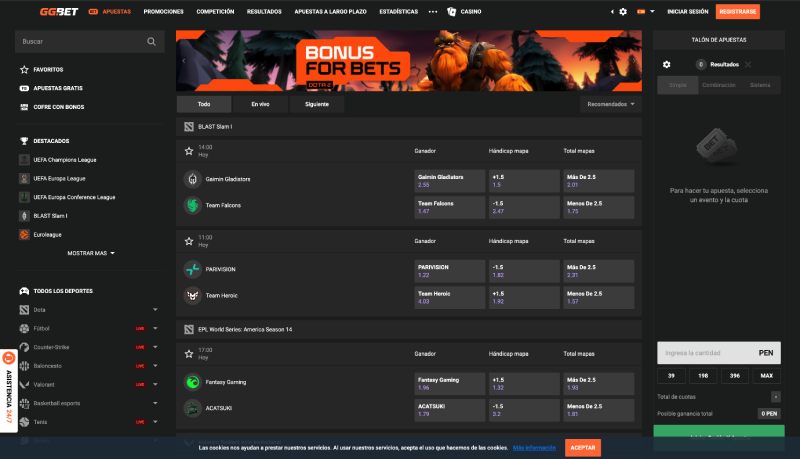Click the Casino cards icon
Image resolution: width=800 pixels, height=459 pixels.
point(451,11)
